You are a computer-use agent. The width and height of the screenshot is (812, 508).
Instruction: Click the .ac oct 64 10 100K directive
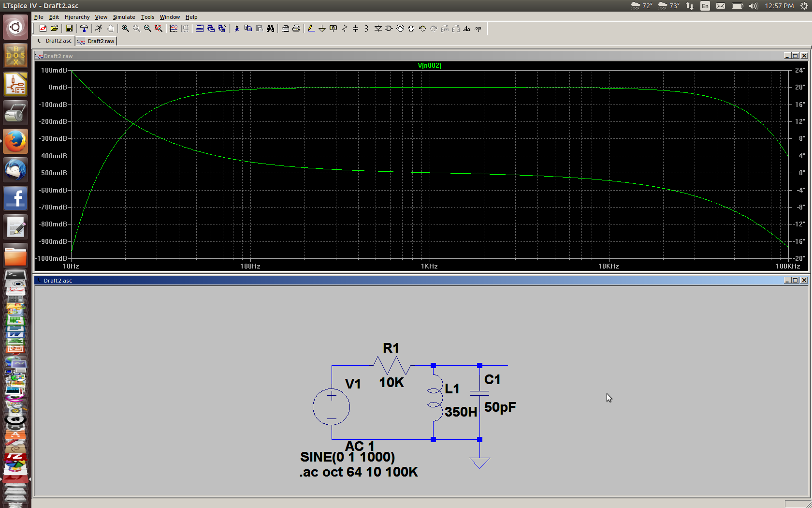click(358, 472)
